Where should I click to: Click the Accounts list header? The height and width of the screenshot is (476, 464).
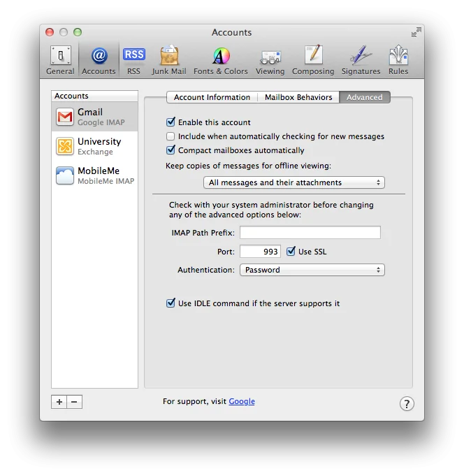[x=94, y=96]
